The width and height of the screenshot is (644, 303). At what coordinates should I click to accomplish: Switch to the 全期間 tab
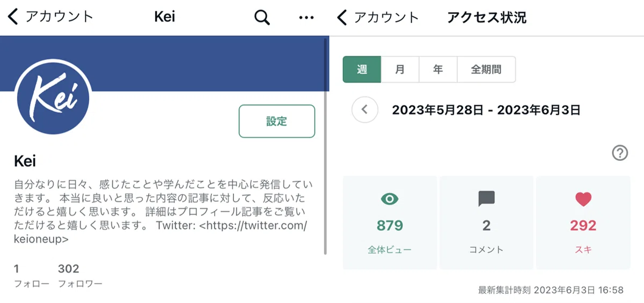point(486,70)
